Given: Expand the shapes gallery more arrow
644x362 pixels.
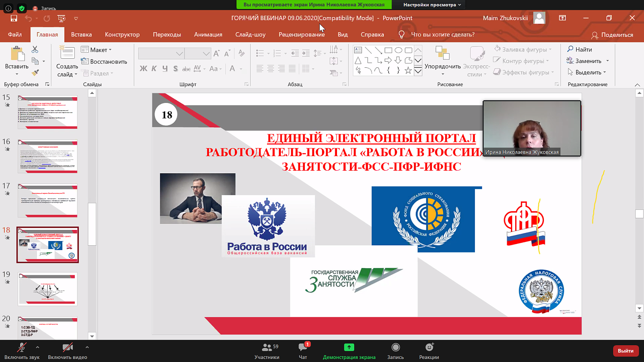Looking at the screenshot, I should click(x=418, y=71).
